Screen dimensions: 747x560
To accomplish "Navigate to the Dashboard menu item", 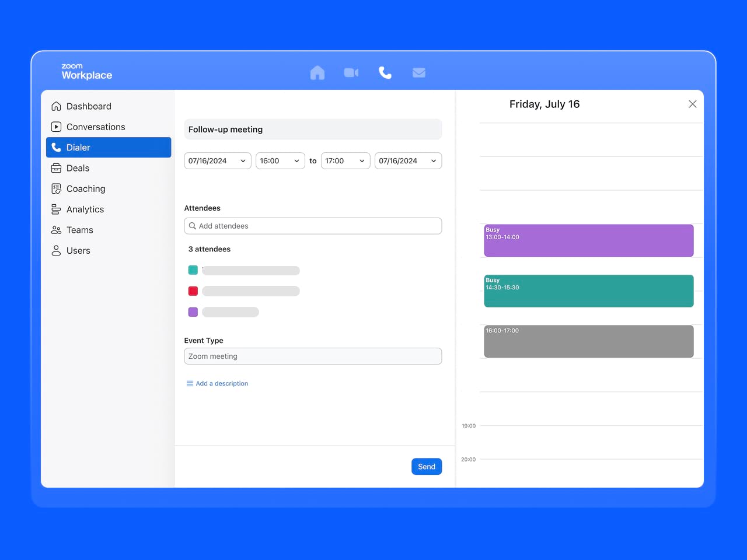I will pos(89,106).
